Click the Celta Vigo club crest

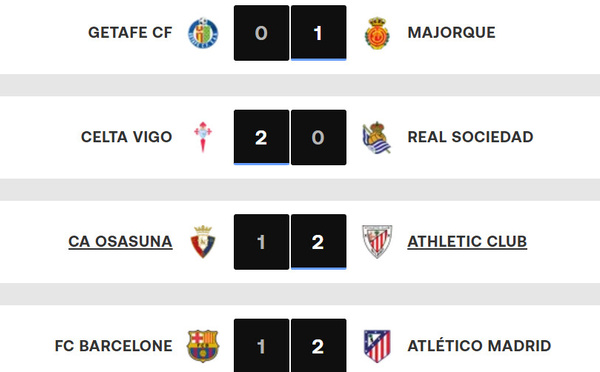click(203, 137)
